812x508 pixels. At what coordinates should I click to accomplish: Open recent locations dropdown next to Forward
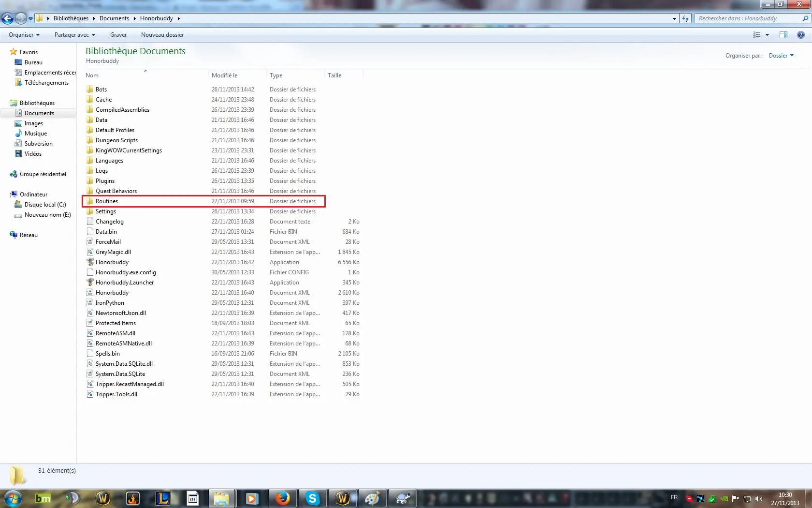click(30, 18)
